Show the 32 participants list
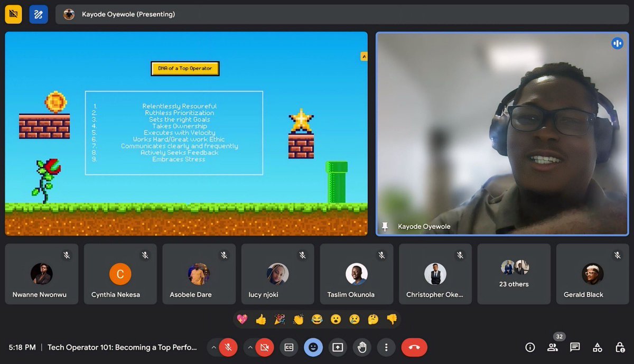Screen dimensions: 634x364 (x=553, y=347)
